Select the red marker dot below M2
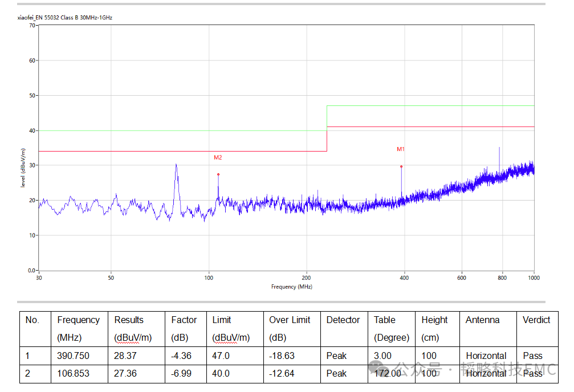574x392 pixels. pyautogui.click(x=218, y=174)
